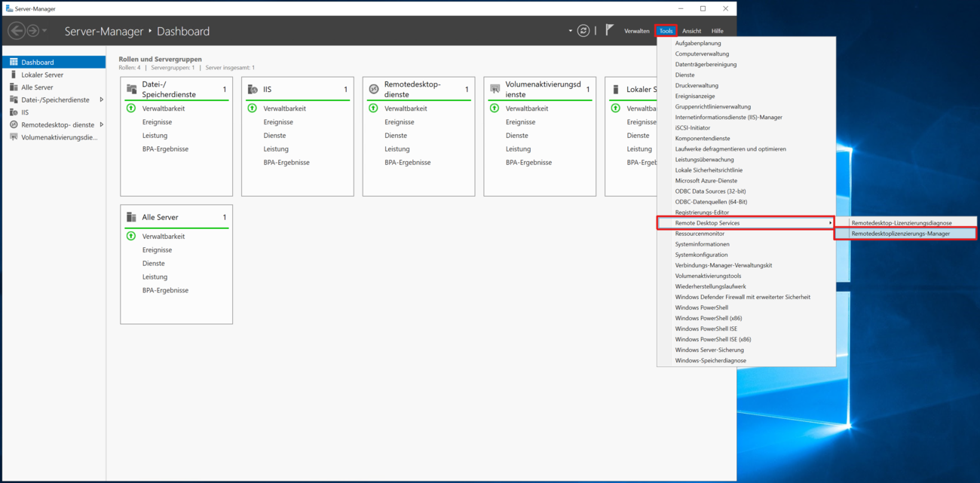This screenshot has height=483, width=980.
Task: Select Dashboard in sidebar
Action: [x=54, y=62]
